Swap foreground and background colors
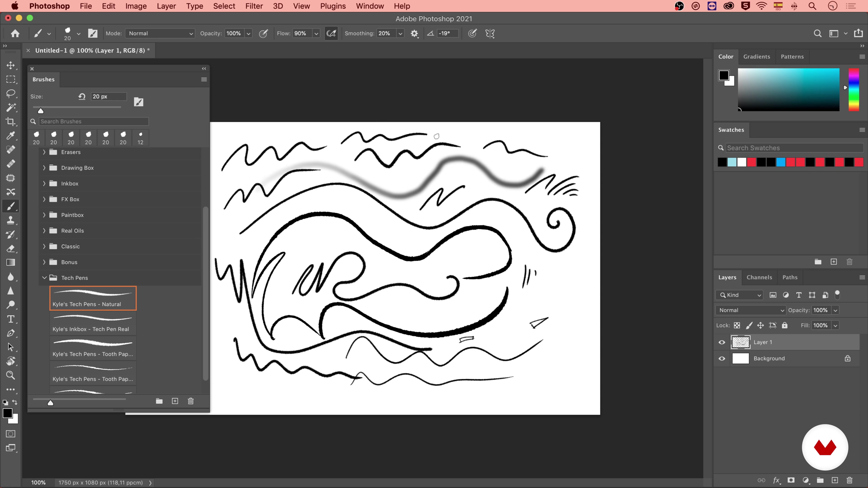This screenshot has height=488, width=868. [15, 402]
